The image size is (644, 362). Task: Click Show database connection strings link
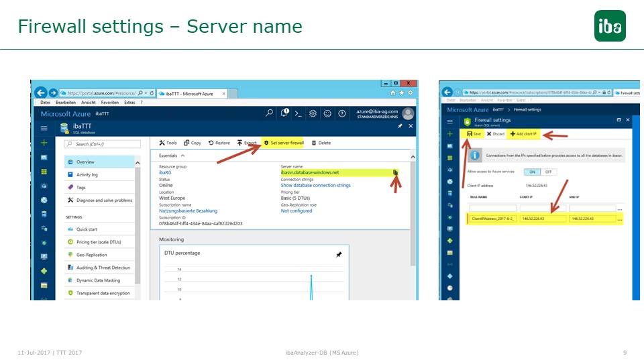pos(315,185)
